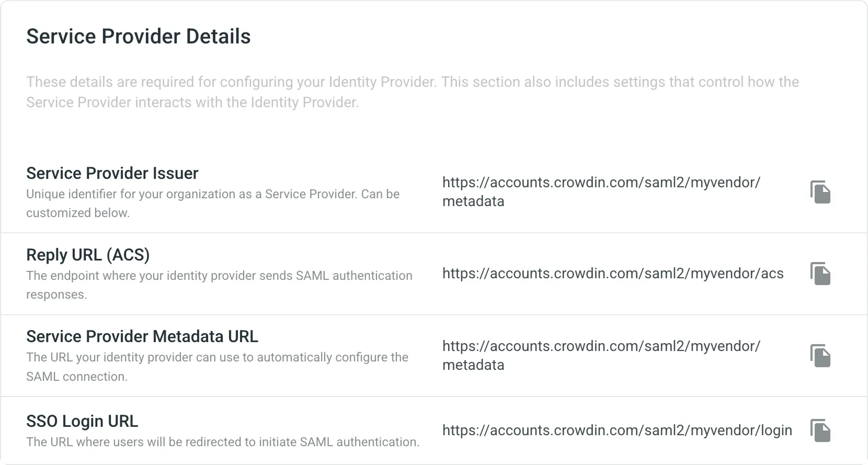Click the Service Provider Details heading

click(138, 36)
